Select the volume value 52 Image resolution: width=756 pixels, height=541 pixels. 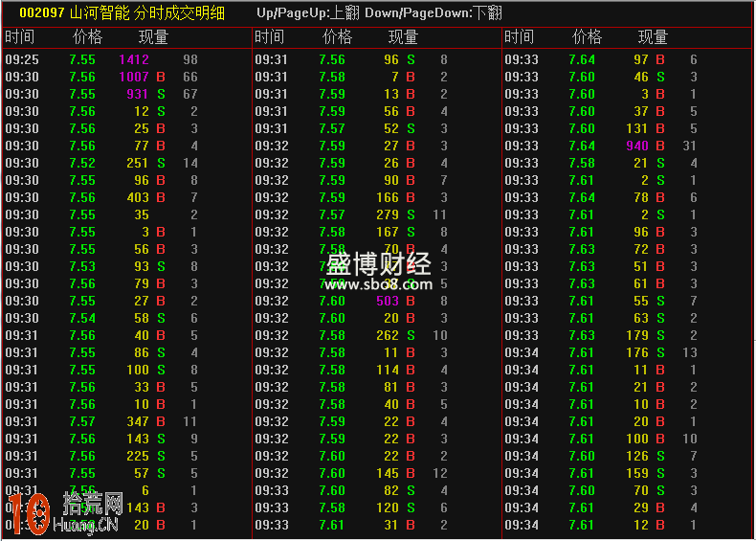391,128
